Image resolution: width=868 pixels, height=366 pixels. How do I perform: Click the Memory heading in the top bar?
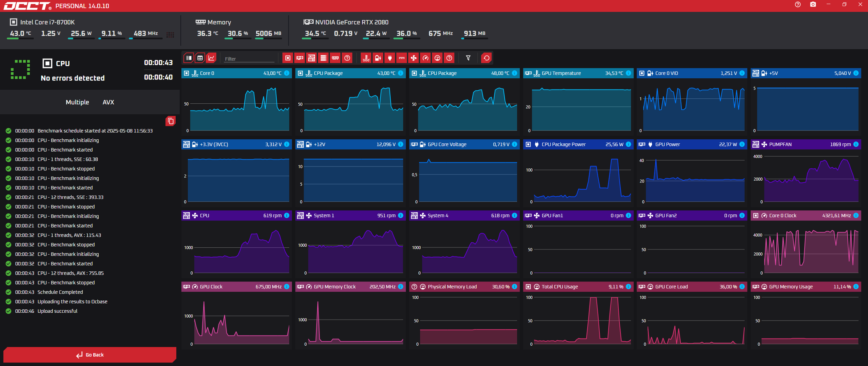219,22
